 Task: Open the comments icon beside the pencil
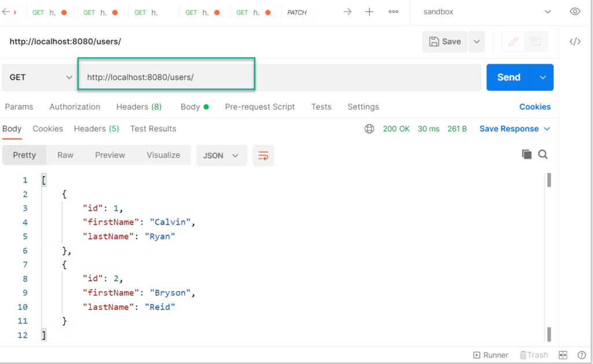pyautogui.click(x=536, y=42)
